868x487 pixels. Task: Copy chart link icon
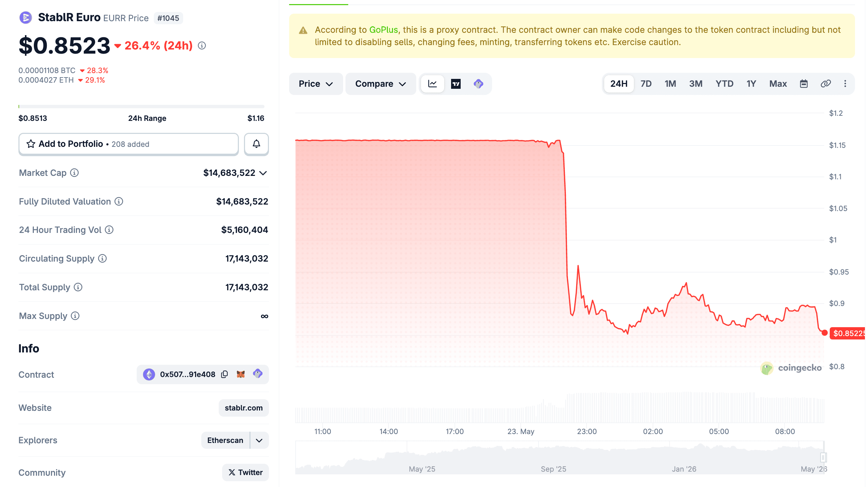click(826, 84)
